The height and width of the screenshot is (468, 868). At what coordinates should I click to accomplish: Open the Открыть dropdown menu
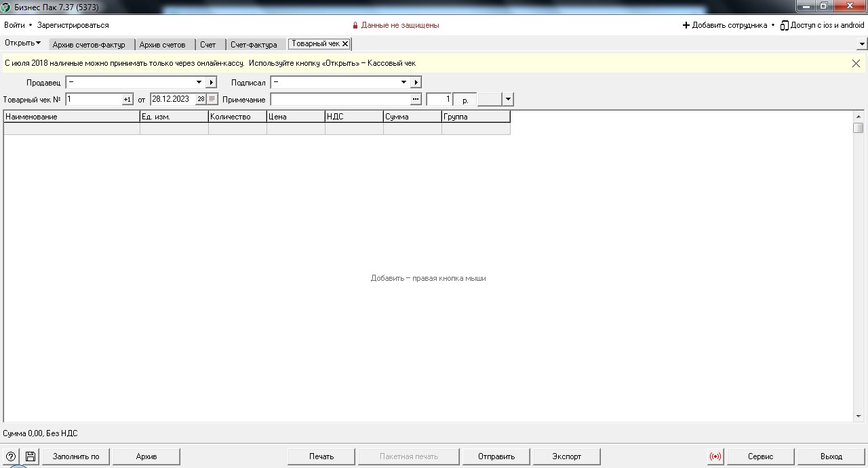(x=22, y=43)
